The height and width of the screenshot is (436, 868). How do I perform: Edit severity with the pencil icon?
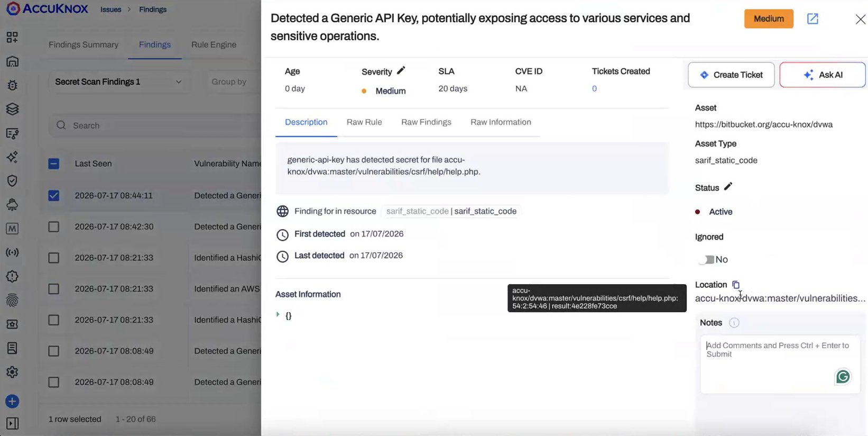coord(401,70)
